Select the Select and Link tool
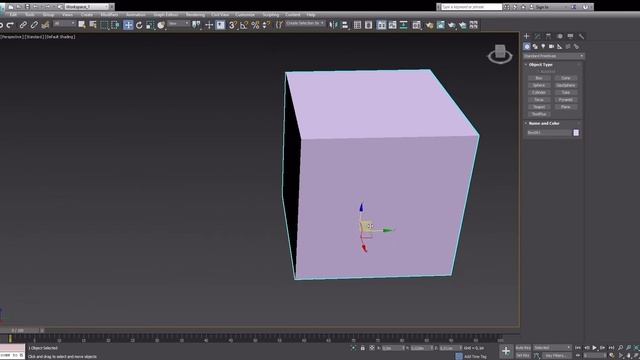This screenshot has height=360, width=640. (23, 25)
